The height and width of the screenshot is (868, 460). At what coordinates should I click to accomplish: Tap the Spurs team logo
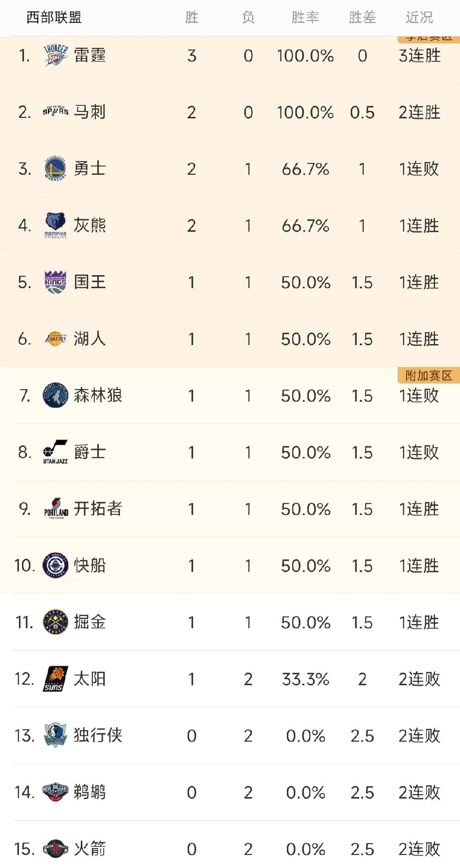pyautogui.click(x=55, y=112)
